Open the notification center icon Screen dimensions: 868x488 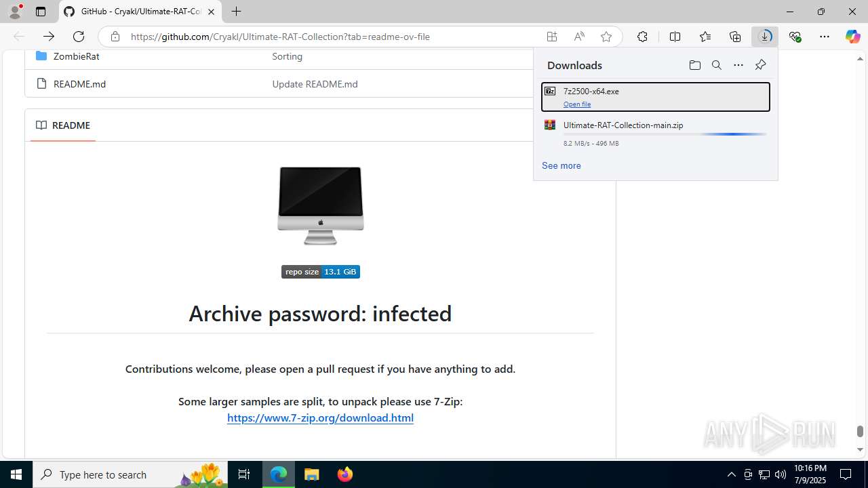click(x=846, y=474)
